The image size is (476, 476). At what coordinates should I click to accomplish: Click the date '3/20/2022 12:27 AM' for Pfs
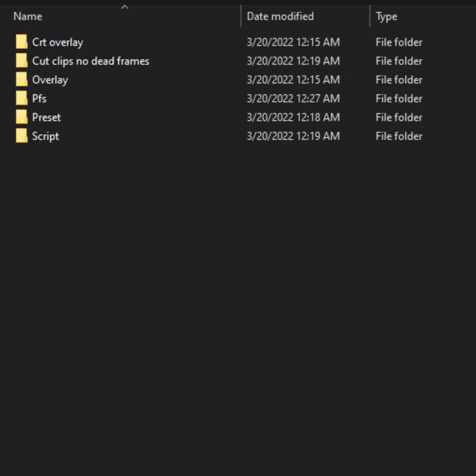tap(293, 98)
